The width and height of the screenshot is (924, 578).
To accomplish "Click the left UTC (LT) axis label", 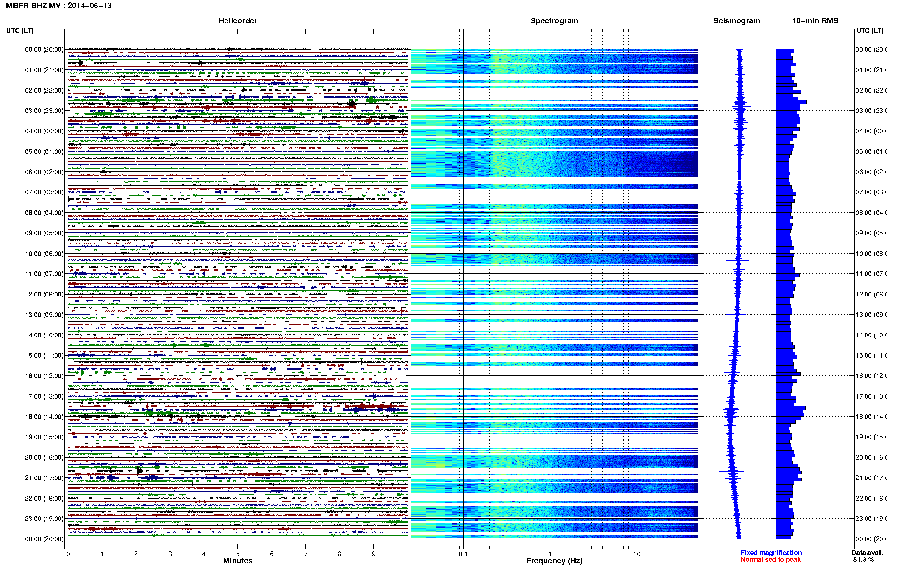I will [x=20, y=31].
